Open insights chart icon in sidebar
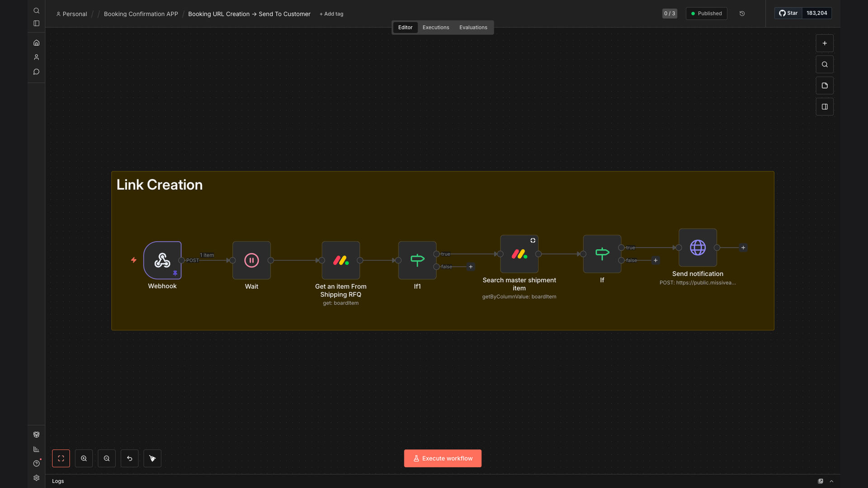The image size is (868, 488). [37, 449]
